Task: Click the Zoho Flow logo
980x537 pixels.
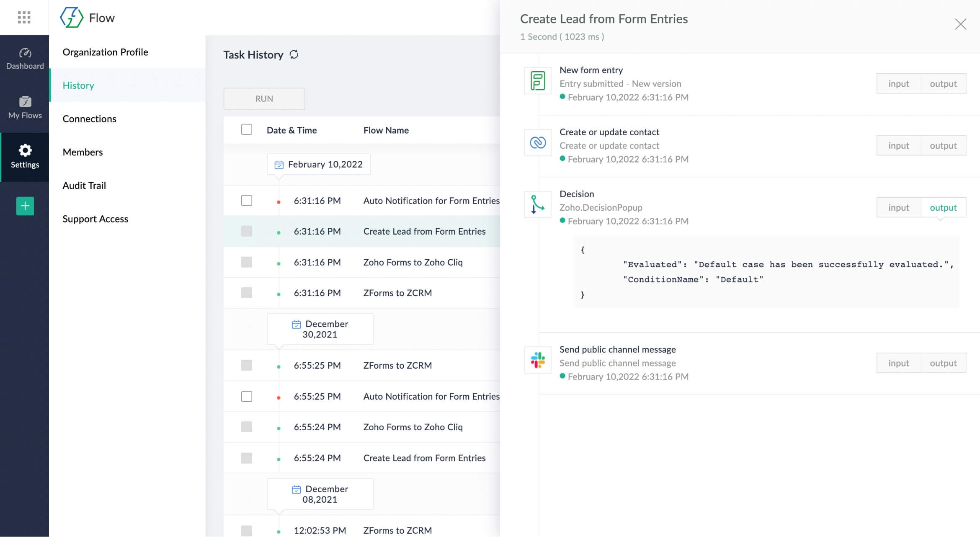Action: (72, 18)
